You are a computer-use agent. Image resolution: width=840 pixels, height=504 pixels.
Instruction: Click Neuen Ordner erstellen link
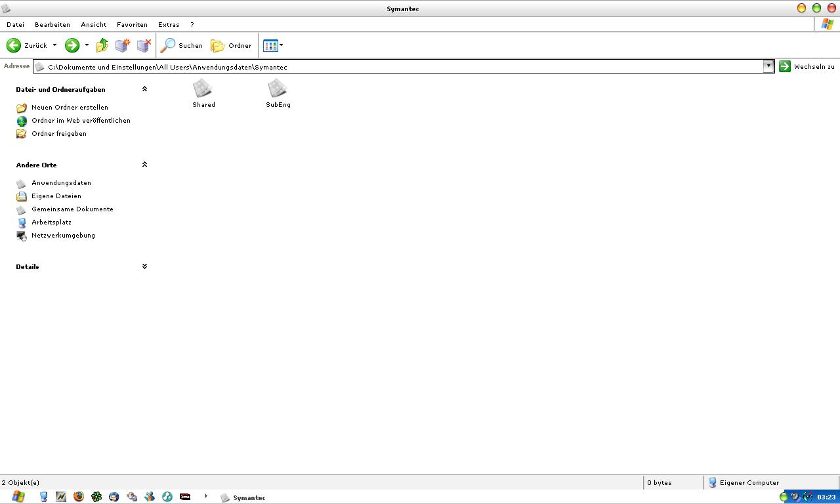[70, 107]
